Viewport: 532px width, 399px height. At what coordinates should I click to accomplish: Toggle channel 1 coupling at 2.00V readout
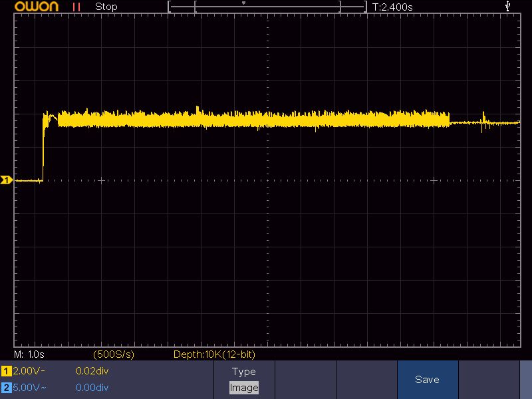point(29,371)
